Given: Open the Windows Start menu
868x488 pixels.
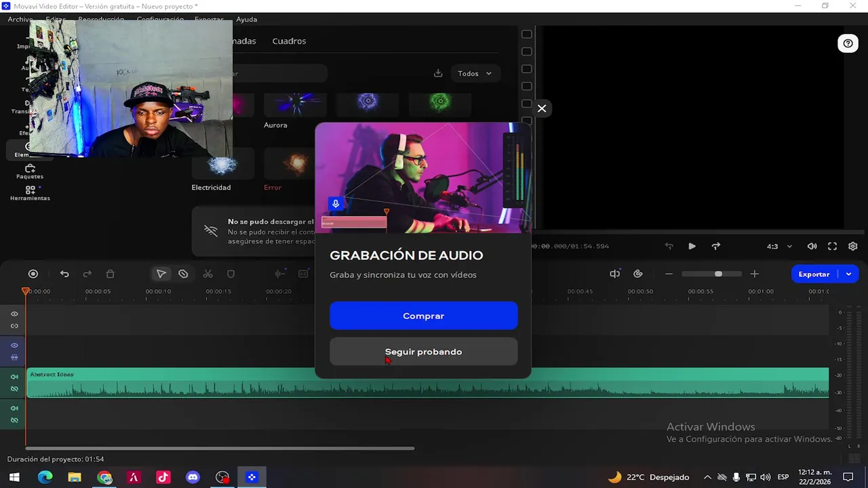Looking at the screenshot, I should point(14,477).
